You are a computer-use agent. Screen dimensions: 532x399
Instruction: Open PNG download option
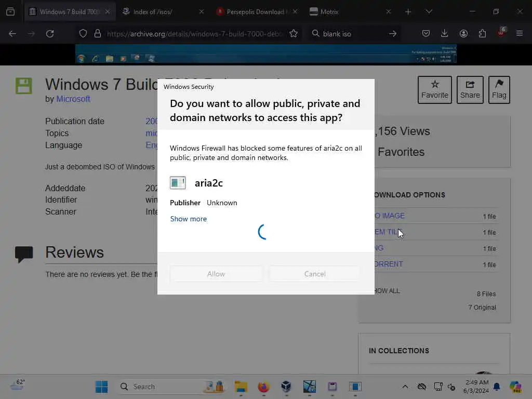(379, 248)
